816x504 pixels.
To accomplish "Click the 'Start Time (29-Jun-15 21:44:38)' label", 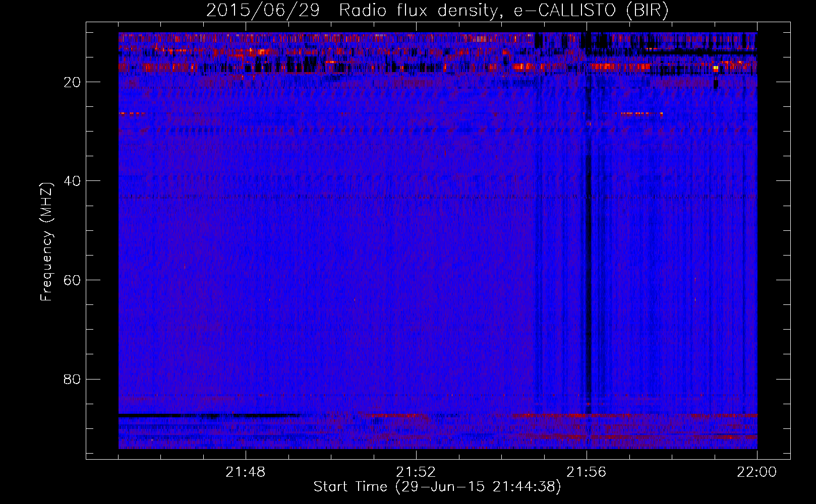I will [x=437, y=487].
